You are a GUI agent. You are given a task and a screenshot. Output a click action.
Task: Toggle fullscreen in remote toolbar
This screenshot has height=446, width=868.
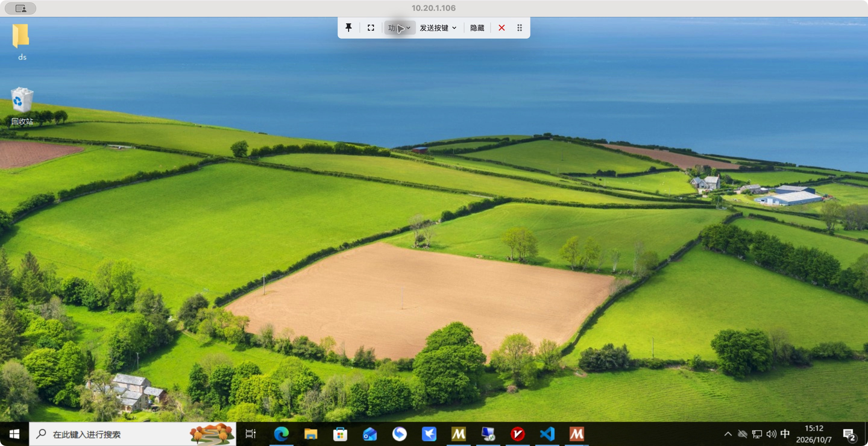pyautogui.click(x=371, y=28)
